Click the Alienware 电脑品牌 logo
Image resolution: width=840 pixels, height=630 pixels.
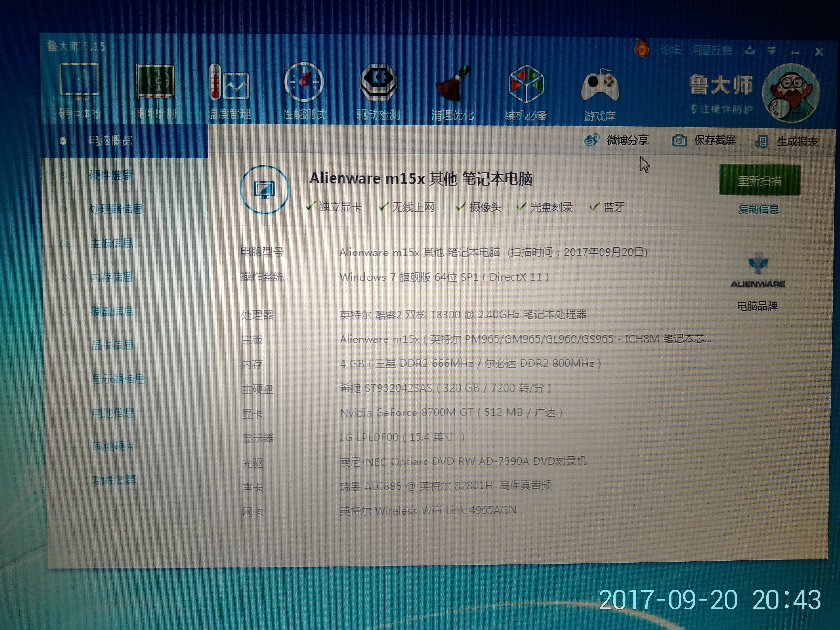pyautogui.click(x=758, y=270)
